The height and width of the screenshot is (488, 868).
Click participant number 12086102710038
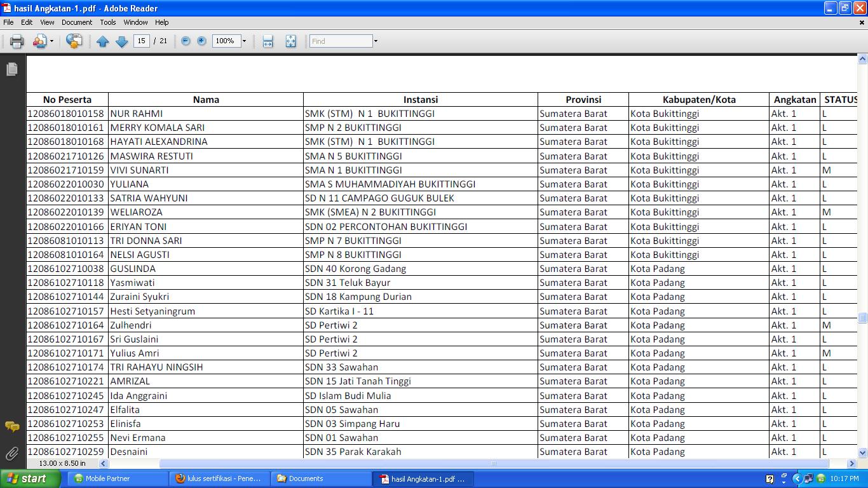65,269
